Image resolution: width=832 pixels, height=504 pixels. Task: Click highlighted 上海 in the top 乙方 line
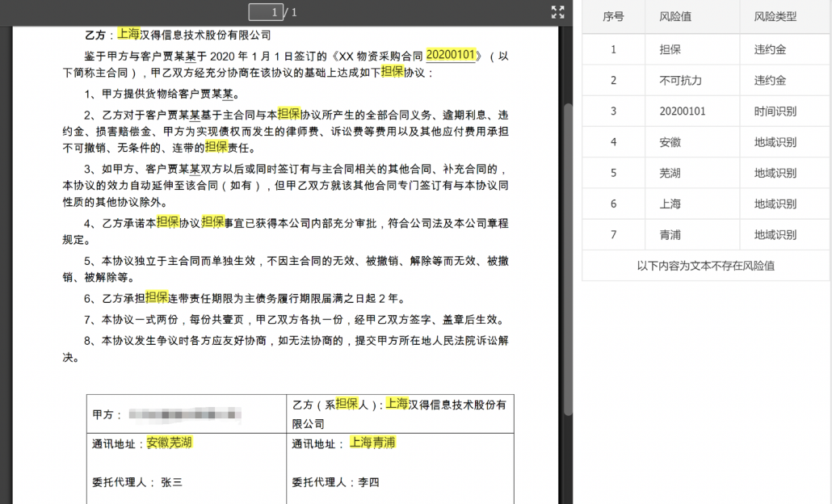[x=128, y=34]
